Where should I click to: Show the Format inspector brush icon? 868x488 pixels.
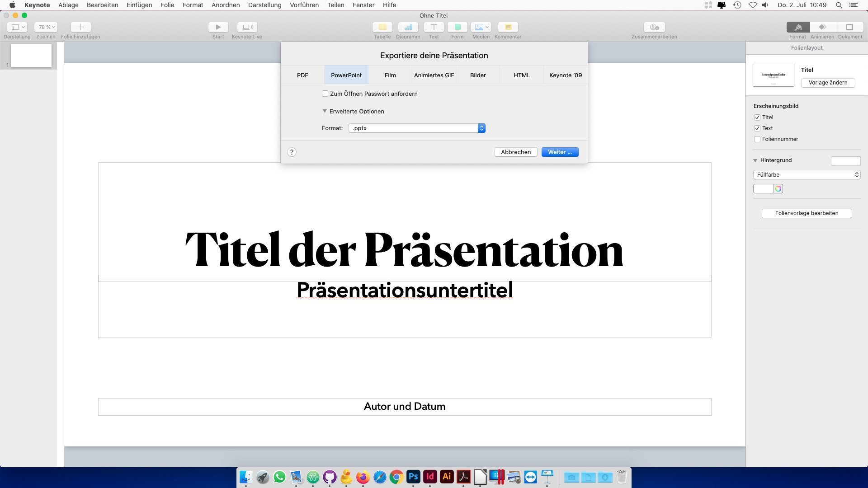[798, 27]
